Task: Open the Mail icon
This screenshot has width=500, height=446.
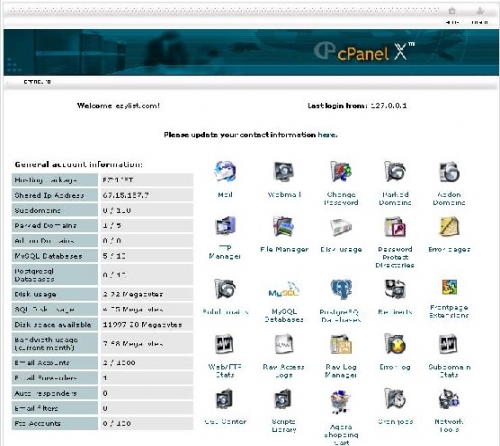Action: (225, 171)
